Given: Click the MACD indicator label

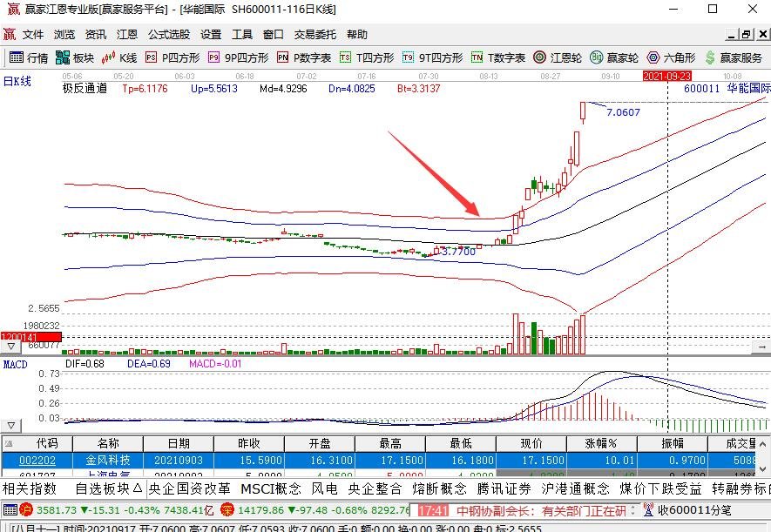Looking at the screenshot, I should [15, 365].
